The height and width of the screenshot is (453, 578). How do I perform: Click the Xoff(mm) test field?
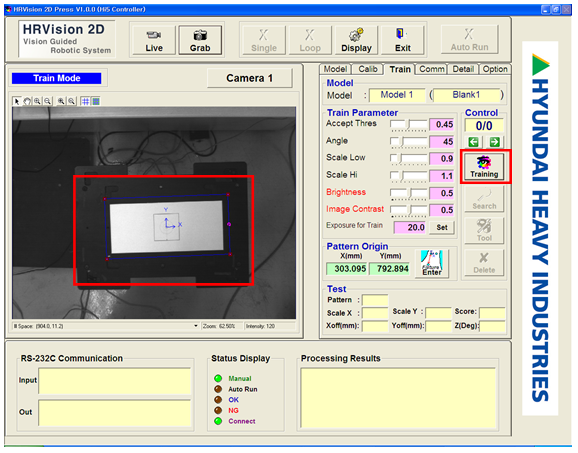pos(375,326)
